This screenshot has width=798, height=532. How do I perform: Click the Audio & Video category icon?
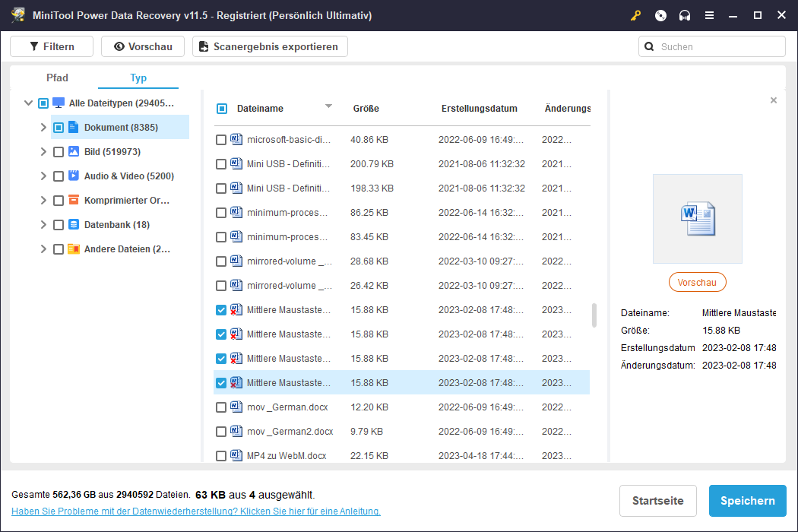[x=73, y=176]
